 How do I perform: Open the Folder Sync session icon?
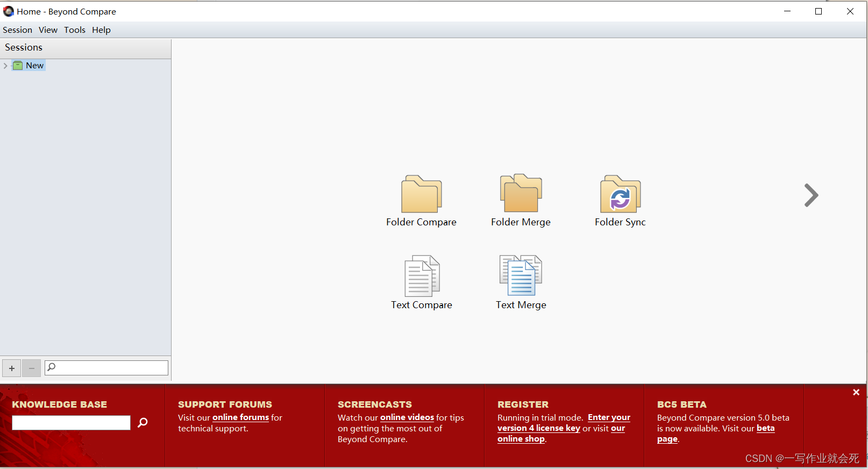pyautogui.click(x=620, y=194)
